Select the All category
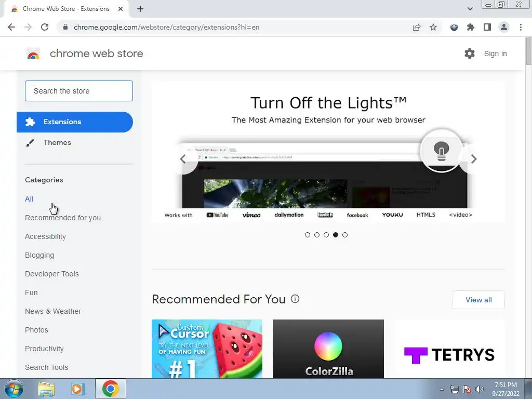The width and height of the screenshot is (532, 399). tap(29, 199)
